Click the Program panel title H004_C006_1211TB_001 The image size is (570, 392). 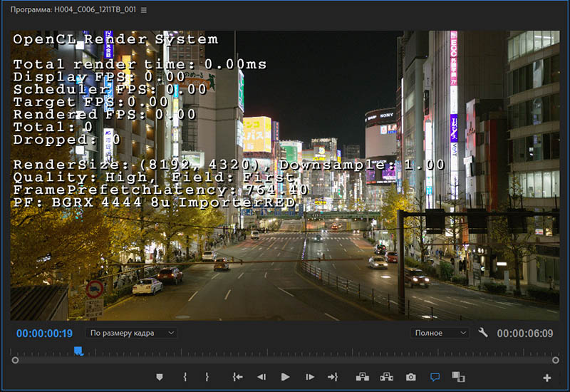point(73,9)
